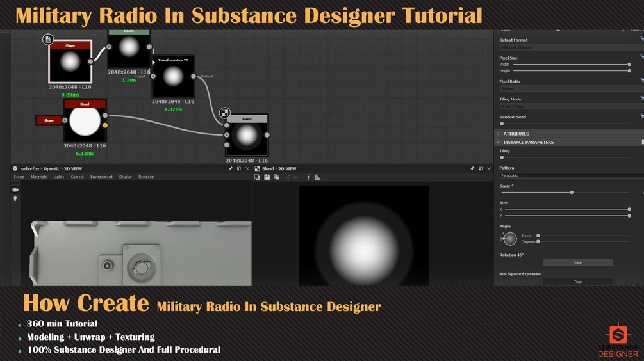Click the output connector of the top Shape node
This screenshot has height=361, width=644.
pos(90,61)
